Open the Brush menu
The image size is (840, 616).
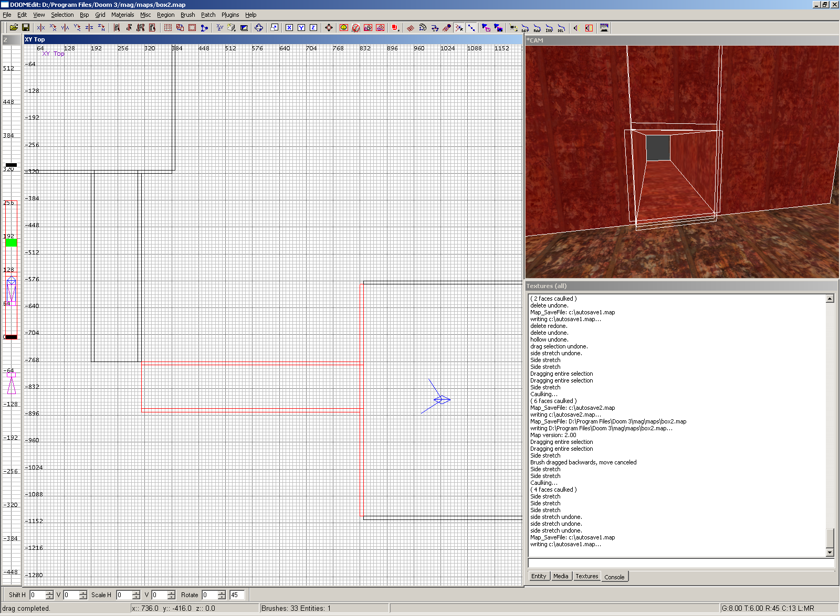coord(187,15)
